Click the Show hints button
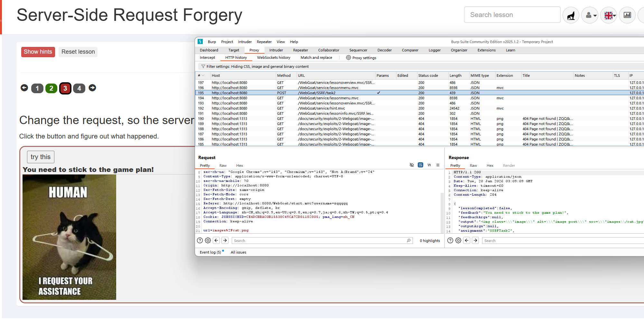Image resolution: width=644 pixels, height=322 pixels. 38,52
